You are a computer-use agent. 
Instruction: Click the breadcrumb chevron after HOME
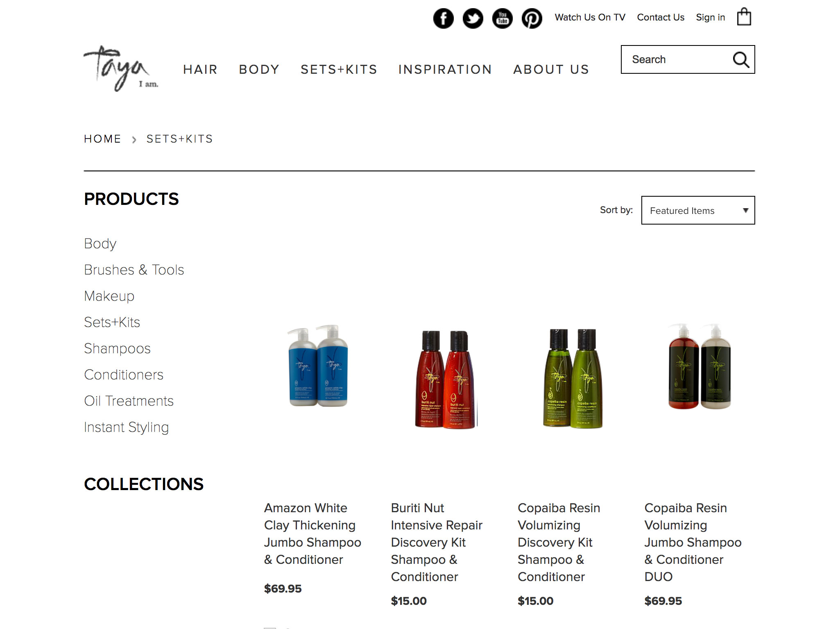[x=134, y=140]
